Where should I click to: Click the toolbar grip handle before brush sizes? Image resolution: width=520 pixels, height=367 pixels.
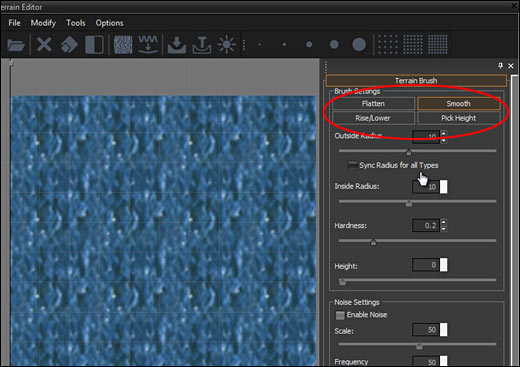(244, 45)
